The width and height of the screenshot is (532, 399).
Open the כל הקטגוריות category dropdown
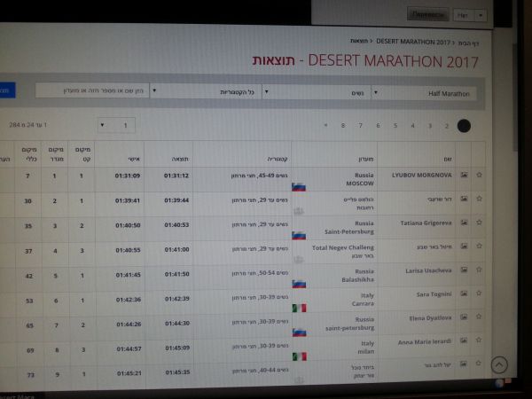click(206, 91)
